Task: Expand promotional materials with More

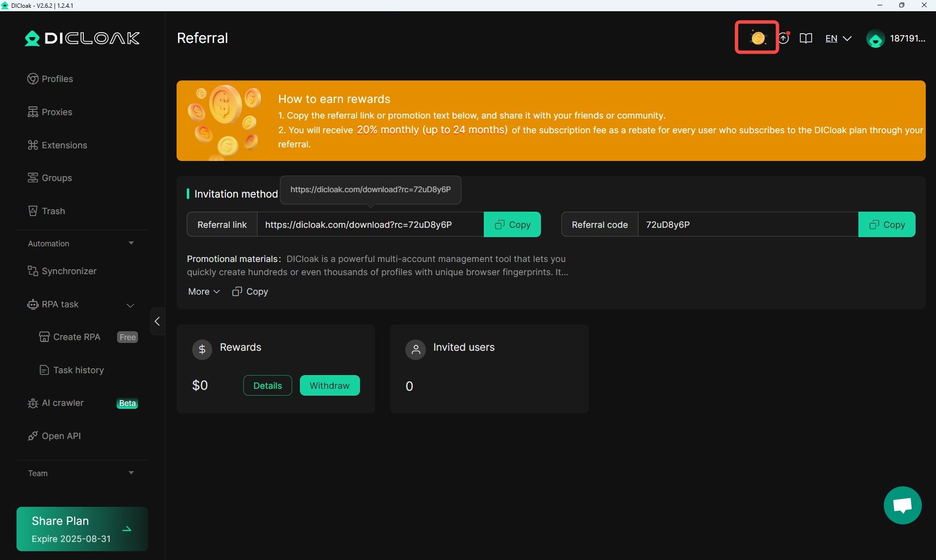Action: pos(204,291)
